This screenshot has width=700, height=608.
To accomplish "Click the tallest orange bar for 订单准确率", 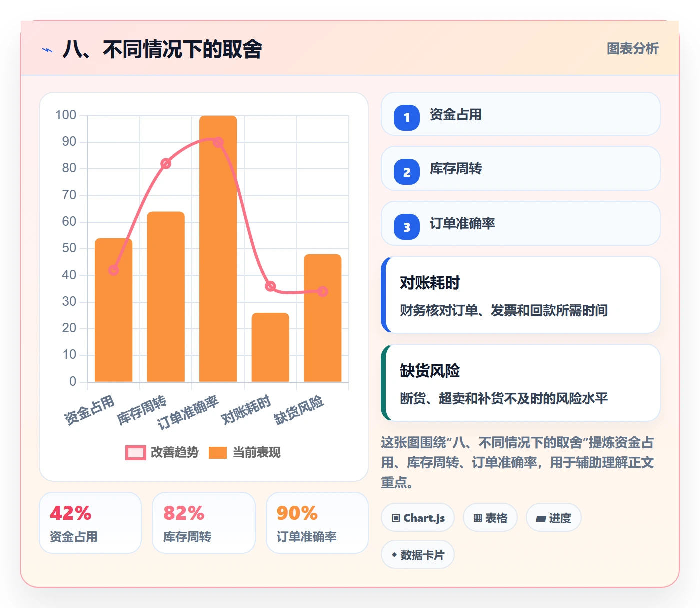I will pos(218,249).
